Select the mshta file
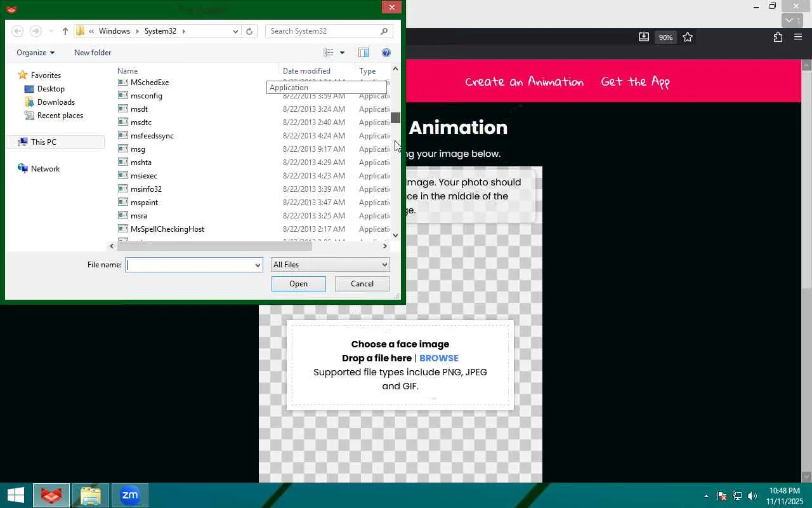 [141, 163]
